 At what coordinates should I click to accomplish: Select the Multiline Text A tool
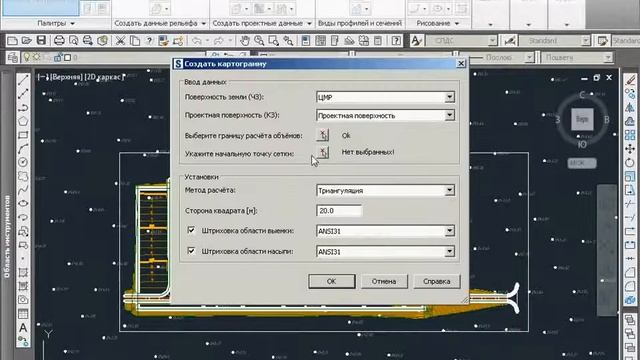tap(23, 328)
